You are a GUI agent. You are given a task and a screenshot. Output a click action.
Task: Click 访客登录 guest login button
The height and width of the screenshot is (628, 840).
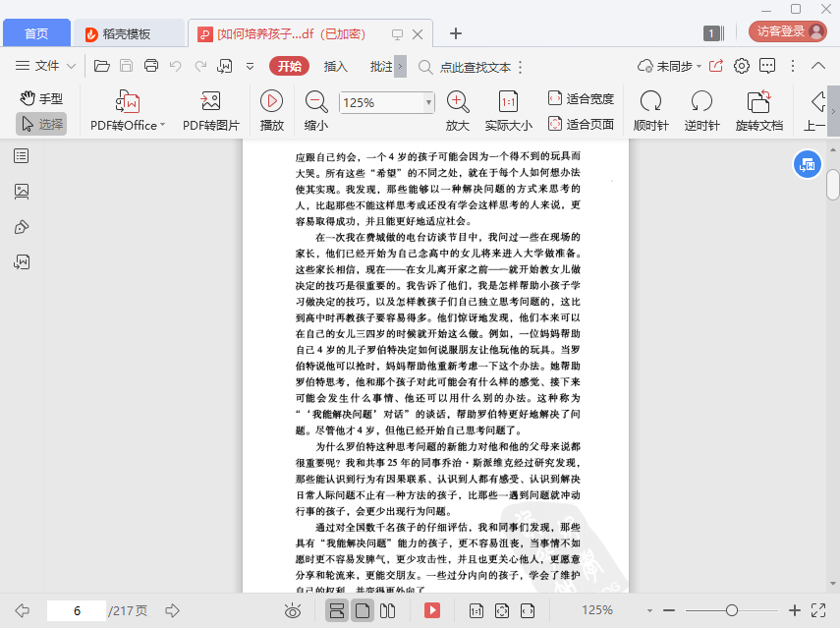click(x=788, y=31)
